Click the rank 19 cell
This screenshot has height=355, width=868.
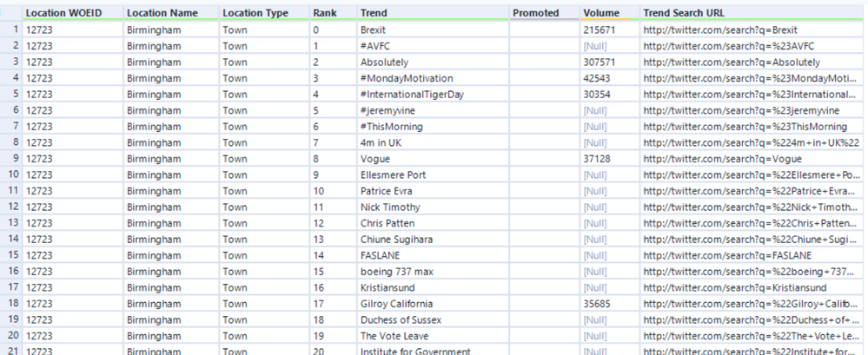point(334,336)
